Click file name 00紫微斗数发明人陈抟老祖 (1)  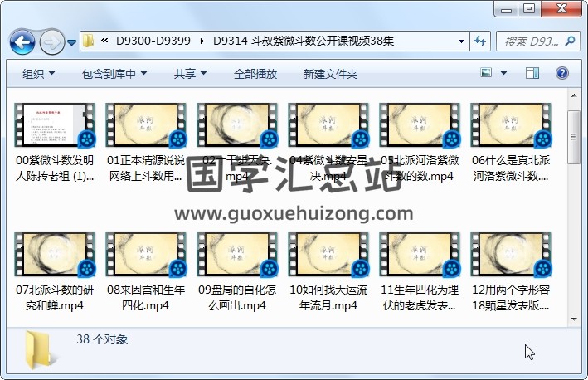point(55,168)
